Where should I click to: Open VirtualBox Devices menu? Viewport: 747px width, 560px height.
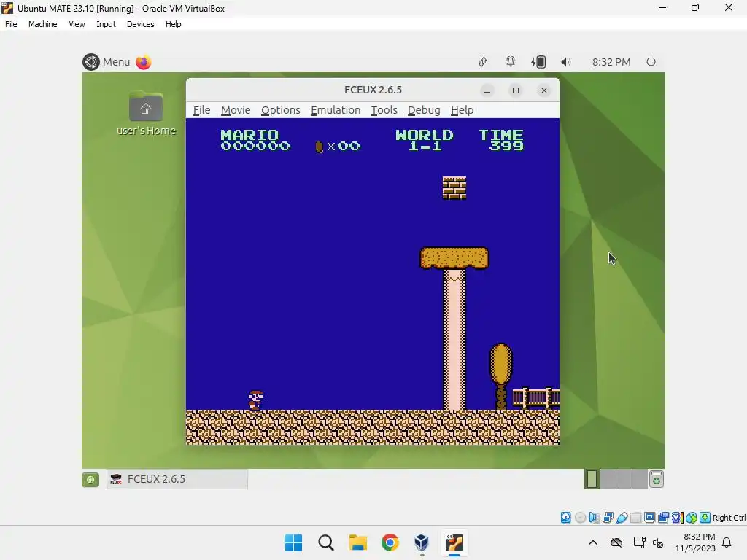(140, 24)
